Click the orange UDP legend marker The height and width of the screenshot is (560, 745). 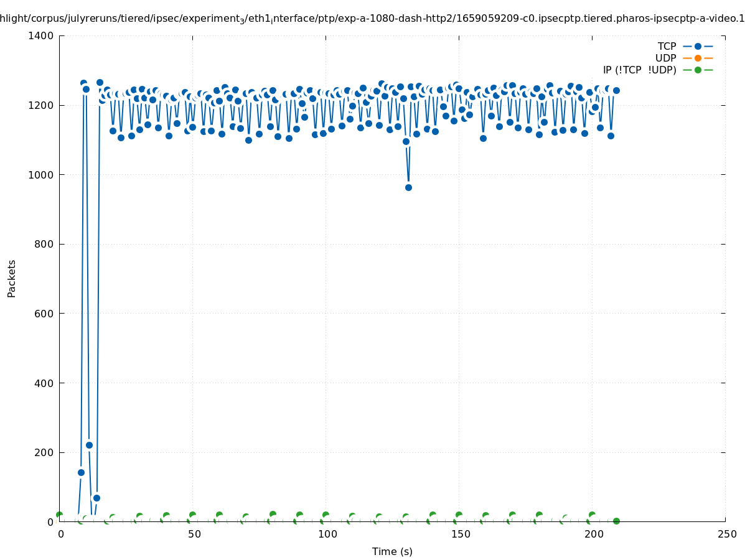point(698,58)
